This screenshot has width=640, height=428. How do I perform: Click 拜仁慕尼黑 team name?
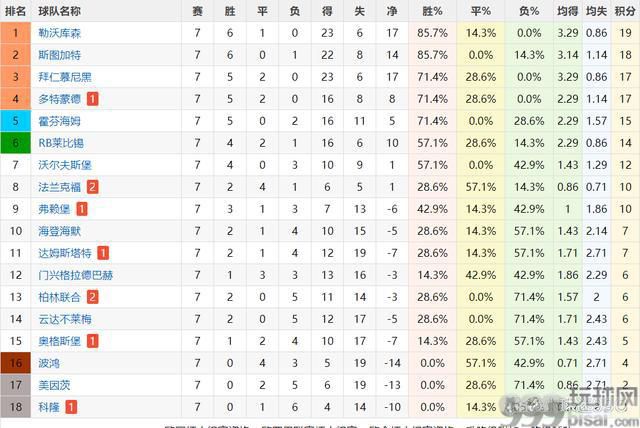pos(65,77)
